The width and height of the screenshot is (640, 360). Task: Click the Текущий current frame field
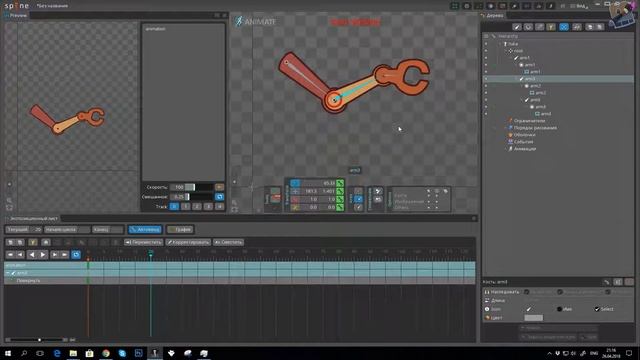tap(24, 229)
